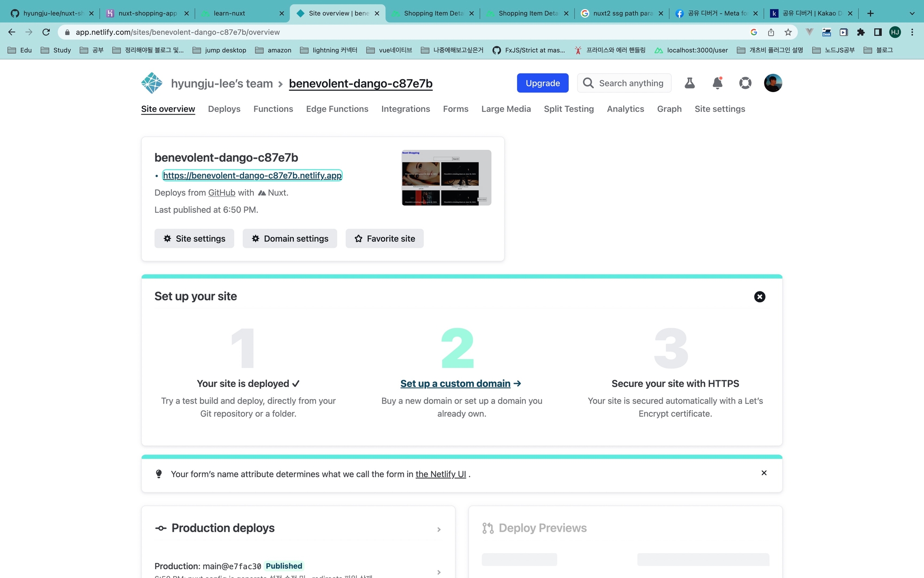924x578 pixels.
Task: Click the Jump Desktop extension icon
Action: [827, 32]
